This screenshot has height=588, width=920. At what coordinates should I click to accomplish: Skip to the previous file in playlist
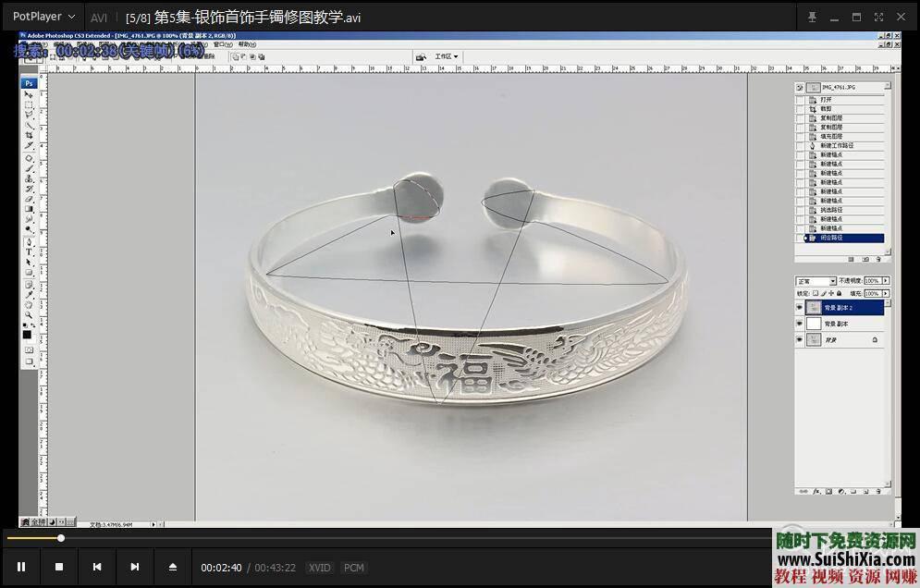(x=97, y=567)
